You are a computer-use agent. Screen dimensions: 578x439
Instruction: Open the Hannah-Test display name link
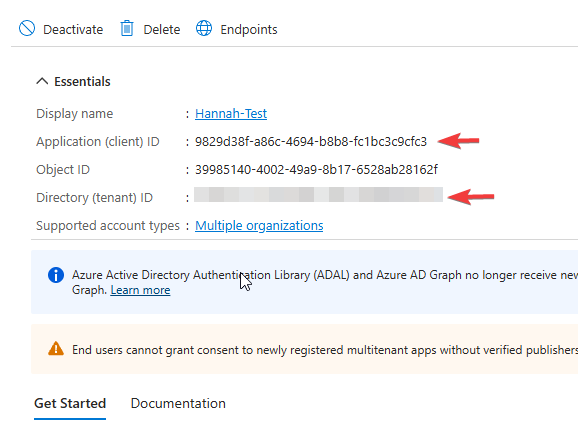231,114
